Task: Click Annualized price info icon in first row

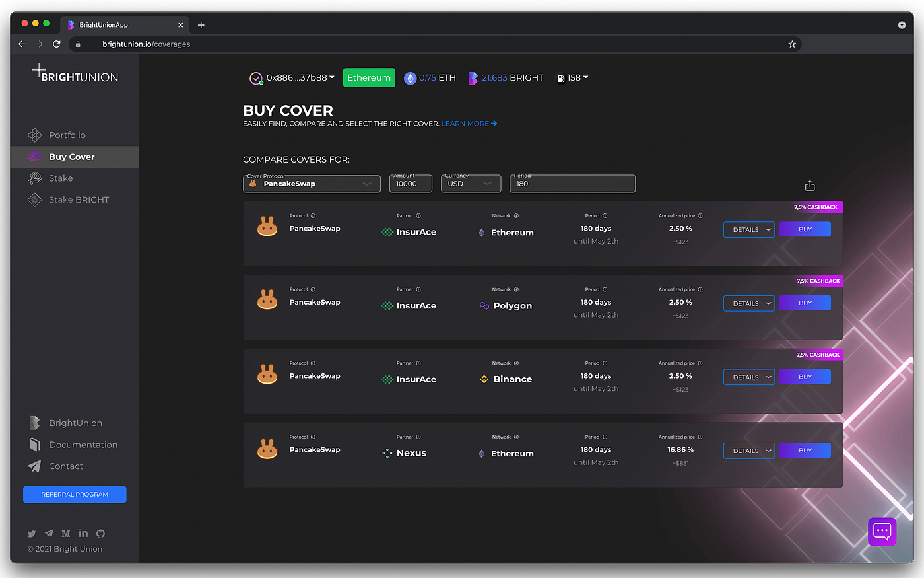Action: pos(700,216)
